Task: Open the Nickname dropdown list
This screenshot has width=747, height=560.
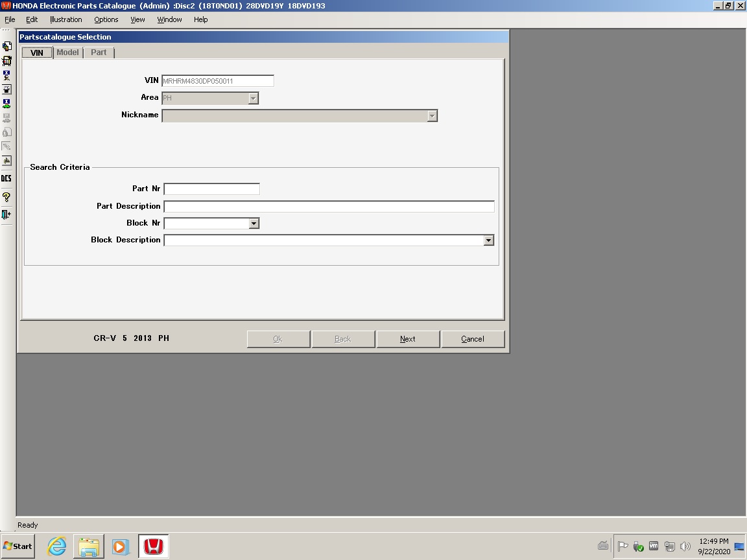Action: [433, 116]
